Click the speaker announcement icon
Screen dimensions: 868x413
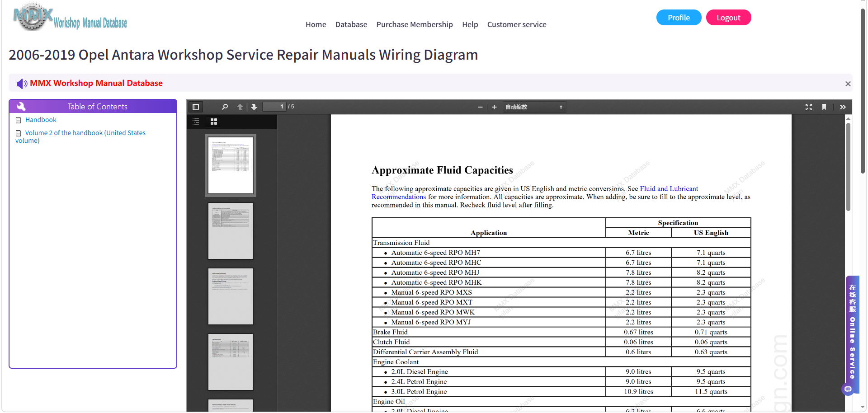tap(22, 84)
